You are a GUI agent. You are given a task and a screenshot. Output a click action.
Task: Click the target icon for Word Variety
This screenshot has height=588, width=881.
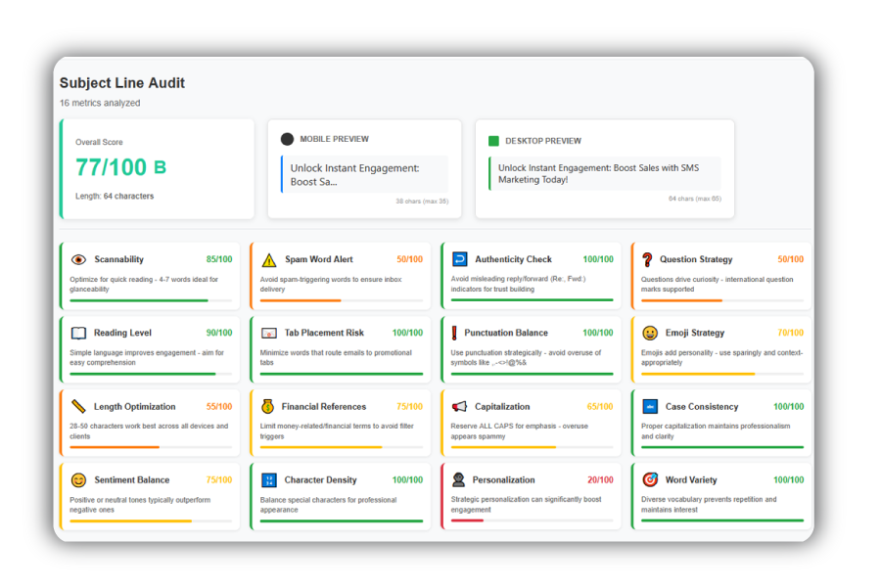click(650, 480)
